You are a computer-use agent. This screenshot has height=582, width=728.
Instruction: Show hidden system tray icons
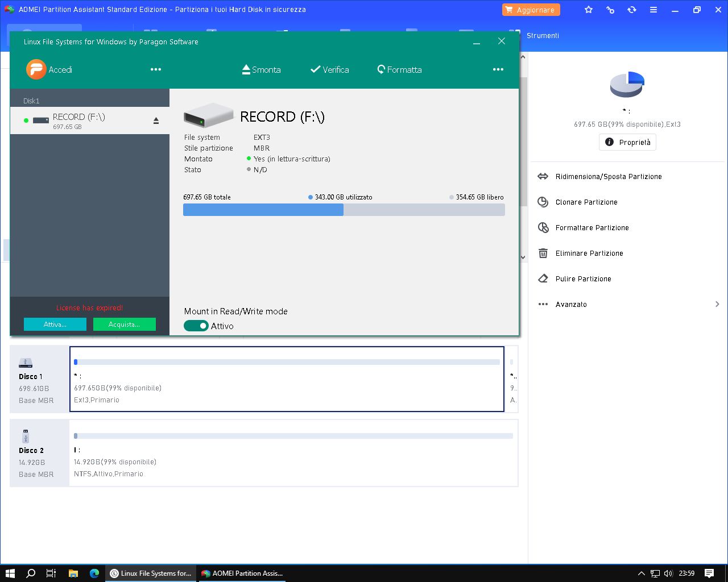click(x=642, y=573)
